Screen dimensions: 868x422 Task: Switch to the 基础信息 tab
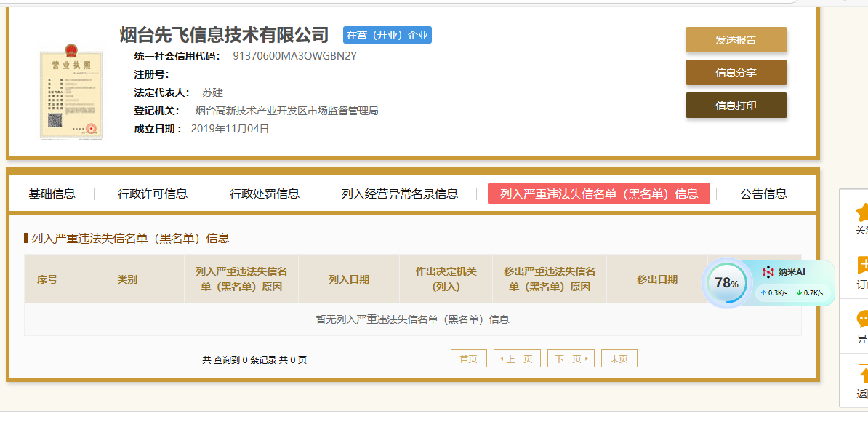pos(52,194)
